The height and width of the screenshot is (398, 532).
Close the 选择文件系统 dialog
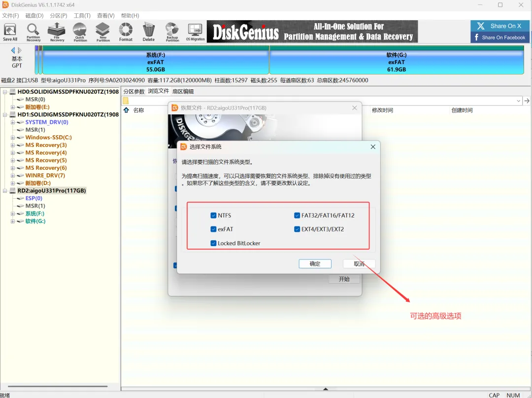tap(373, 146)
